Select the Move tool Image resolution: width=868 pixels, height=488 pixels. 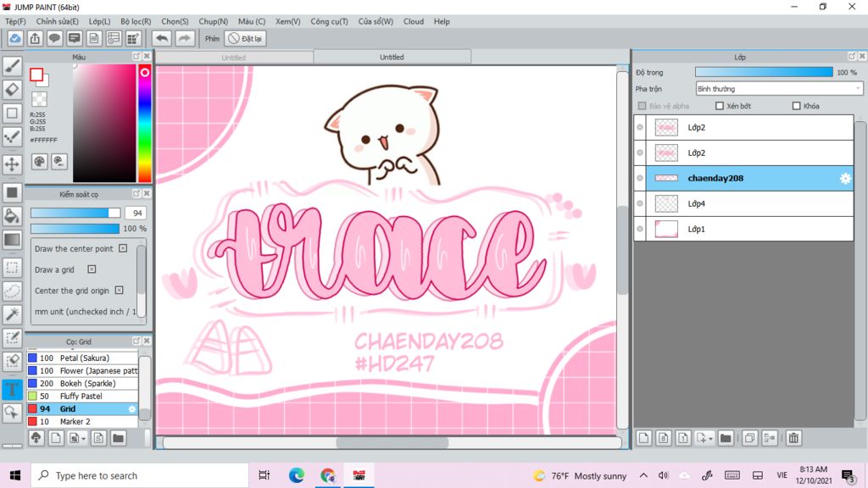click(x=12, y=164)
